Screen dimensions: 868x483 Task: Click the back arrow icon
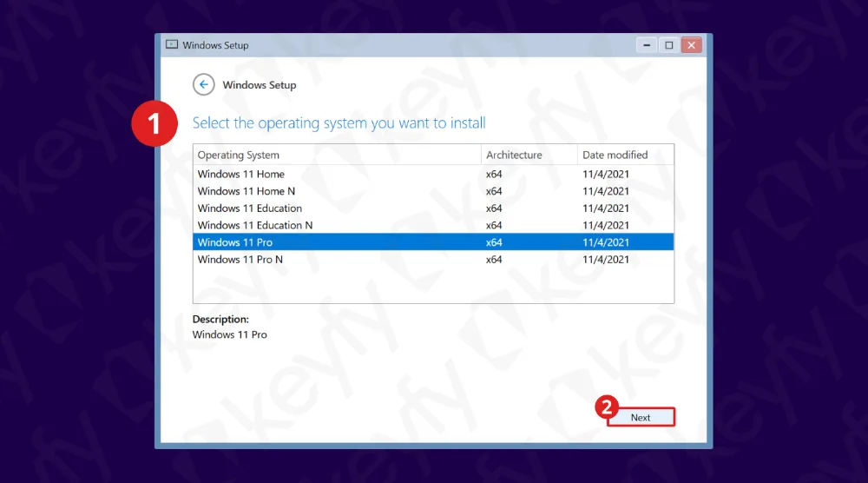pyautogui.click(x=204, y=85)
